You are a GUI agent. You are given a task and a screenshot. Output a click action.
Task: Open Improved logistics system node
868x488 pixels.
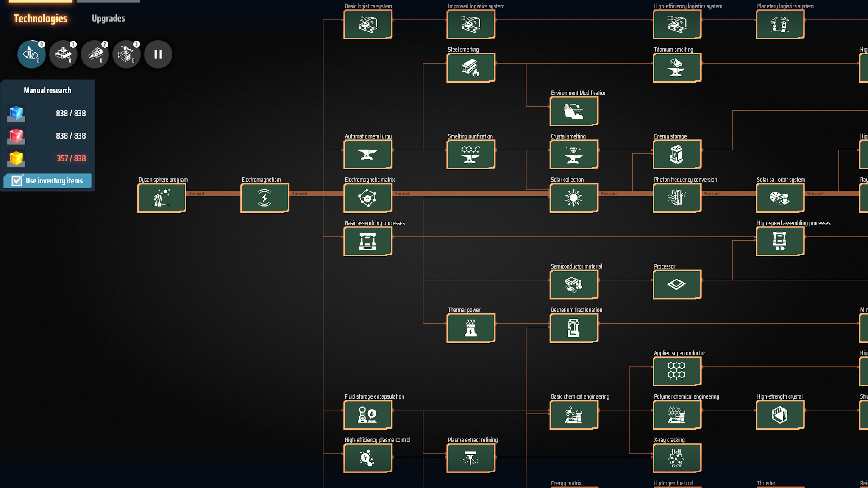pos(471,25)
